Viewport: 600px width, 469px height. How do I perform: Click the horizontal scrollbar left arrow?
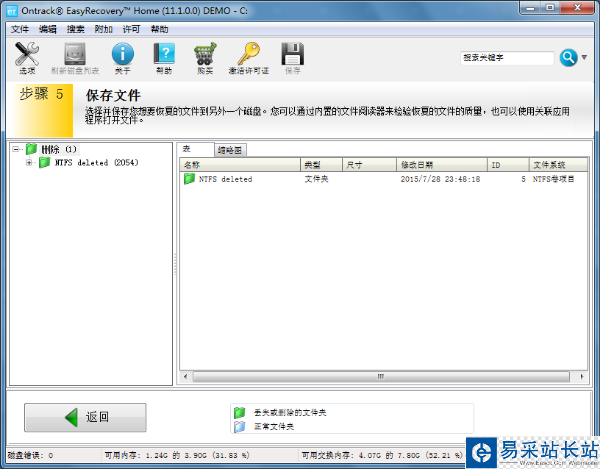pos(186,376)
